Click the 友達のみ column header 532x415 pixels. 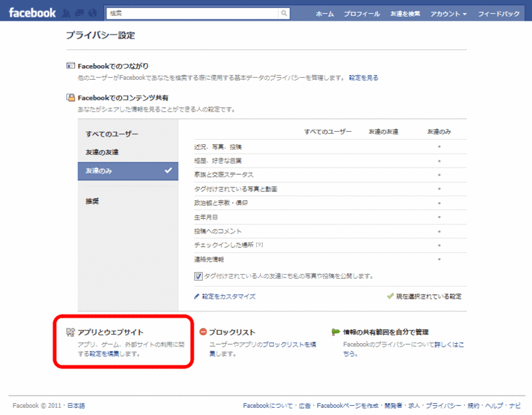439,132
